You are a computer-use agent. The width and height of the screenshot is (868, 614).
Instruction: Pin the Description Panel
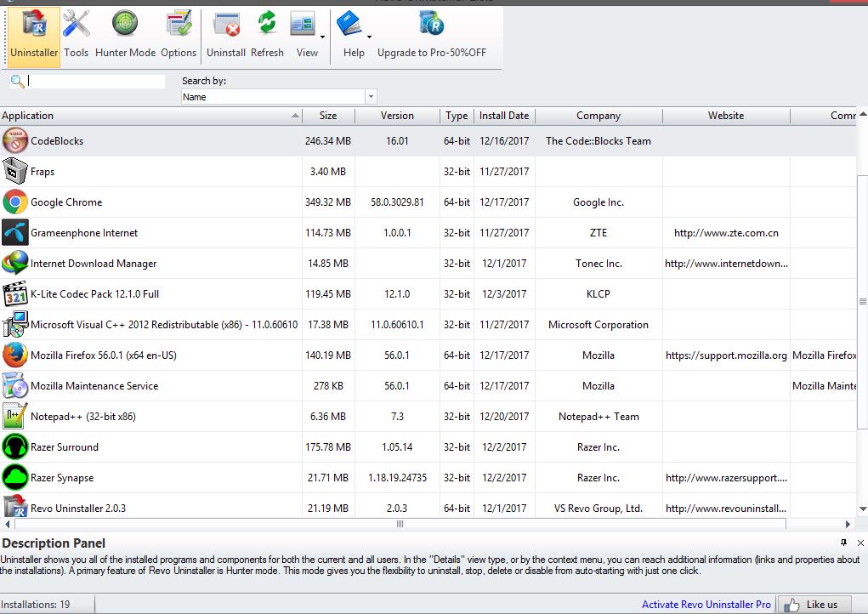(843, 543)
